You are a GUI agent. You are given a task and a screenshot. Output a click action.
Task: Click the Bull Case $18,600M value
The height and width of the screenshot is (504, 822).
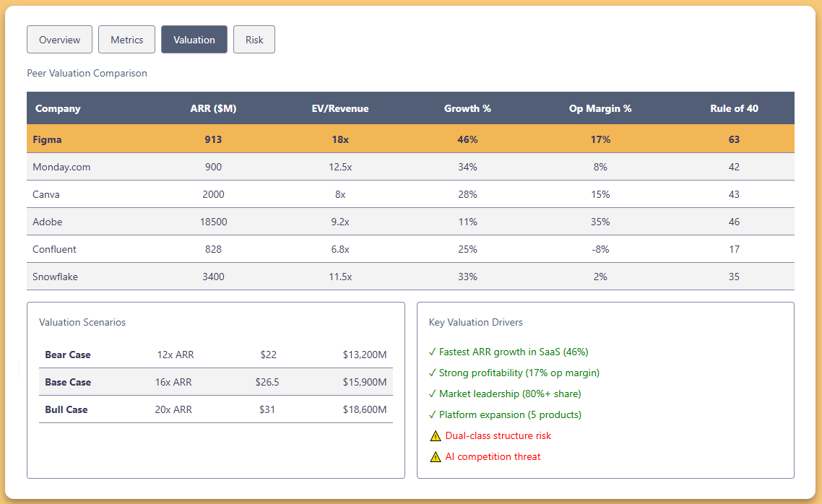[365, 409]
